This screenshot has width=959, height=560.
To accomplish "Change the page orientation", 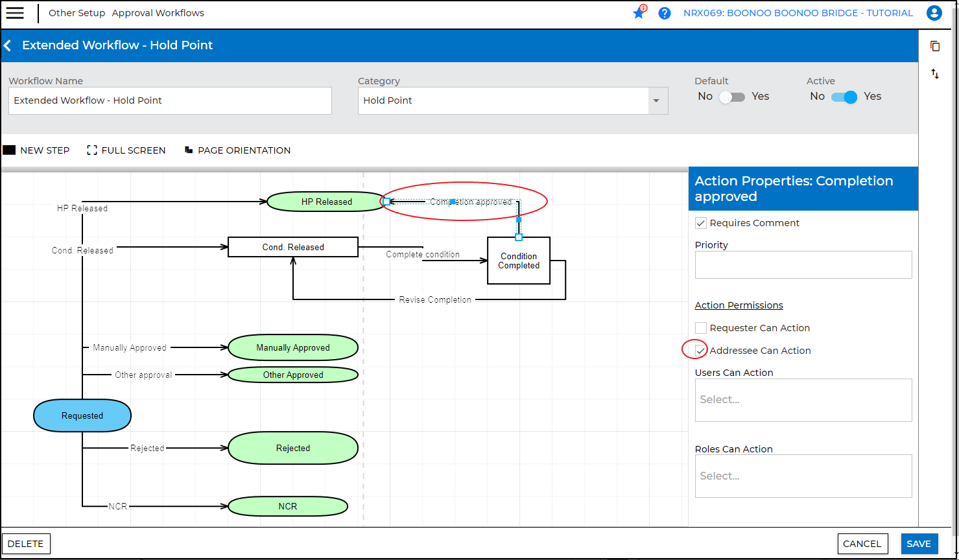I will 237,150.
